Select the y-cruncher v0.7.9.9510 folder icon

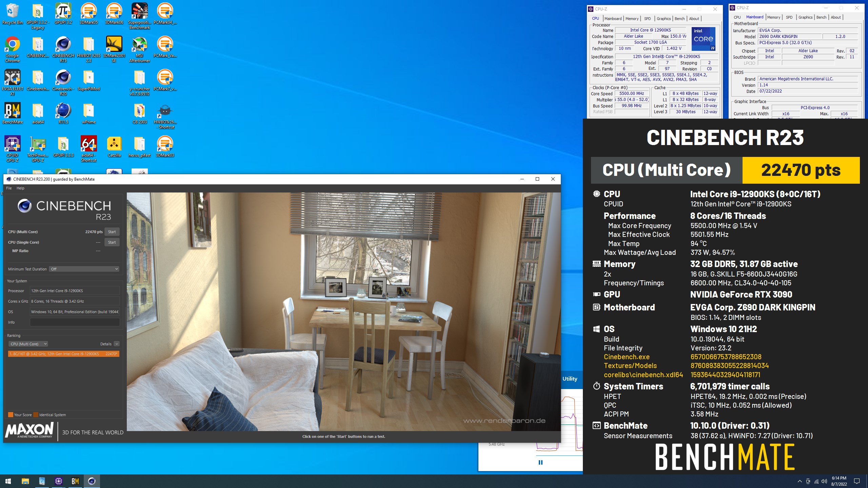click(140, 83)
